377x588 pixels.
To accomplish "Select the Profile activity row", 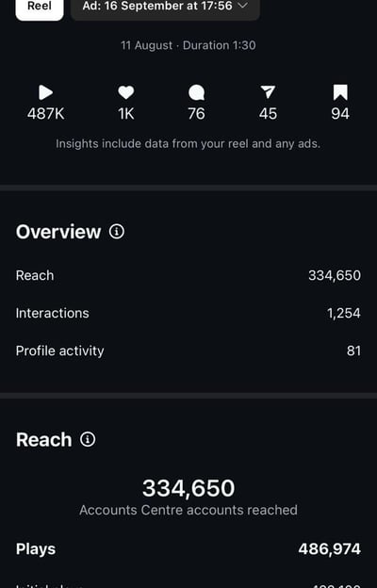I will pos(188,351).
